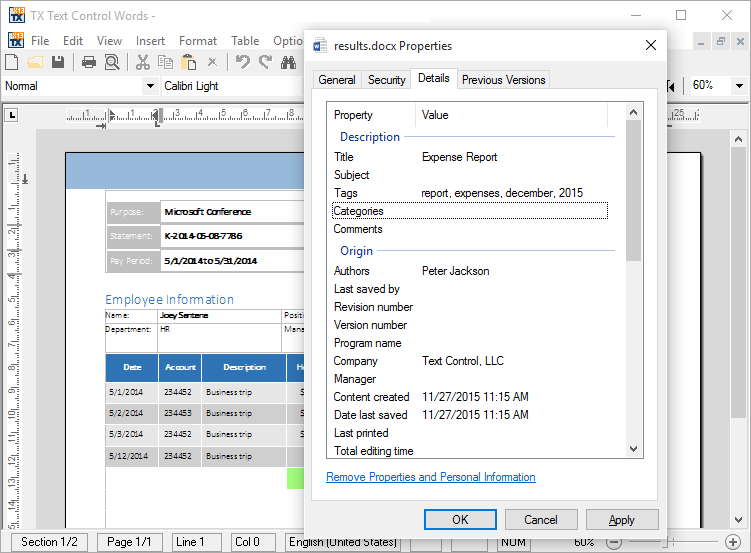751x553 pixels.
Task: Open a file with the folder icon
Action: (x=35, y=62)
